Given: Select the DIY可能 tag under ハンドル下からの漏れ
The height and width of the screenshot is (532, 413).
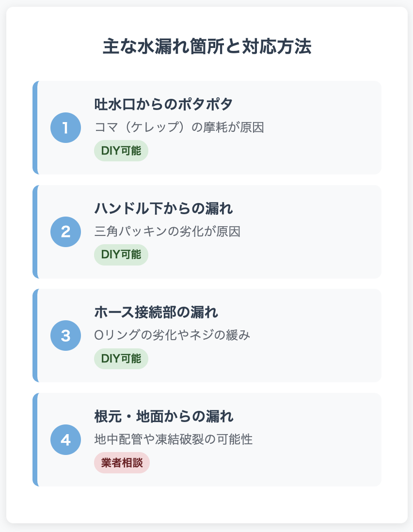Looking at the screenshot, I should click(121, 254).
